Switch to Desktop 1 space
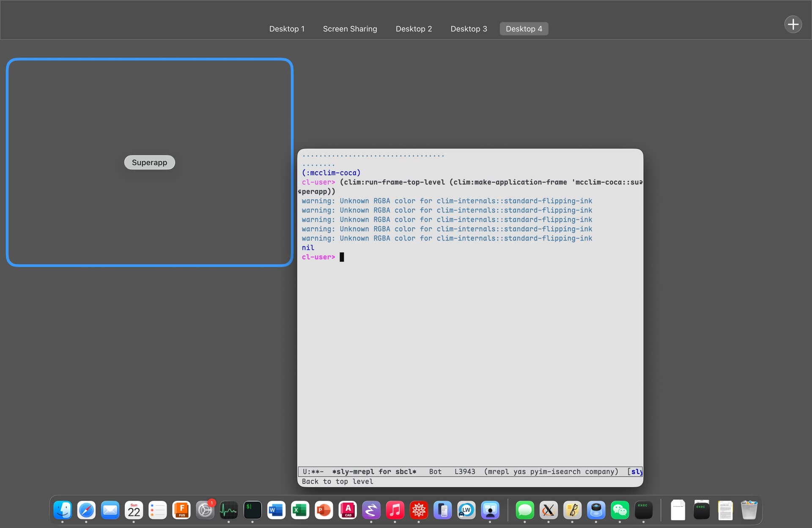The image size is (812, 528). click(x=287, y=29)
